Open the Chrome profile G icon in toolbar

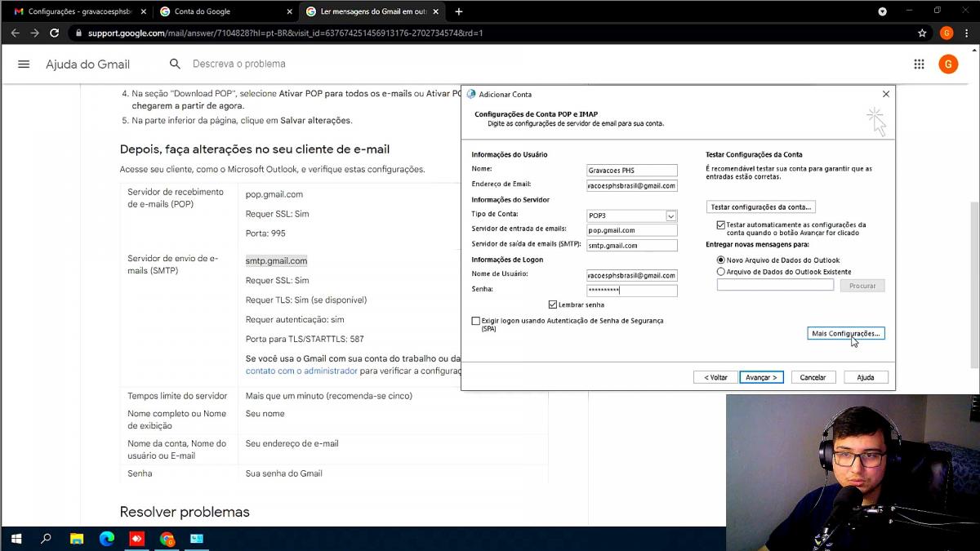[x=947, y=33]
